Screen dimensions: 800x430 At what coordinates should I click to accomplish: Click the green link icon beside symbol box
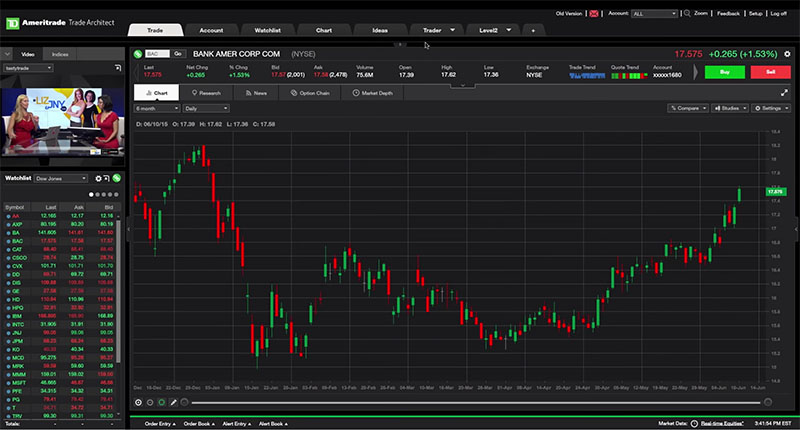point(138,54)
